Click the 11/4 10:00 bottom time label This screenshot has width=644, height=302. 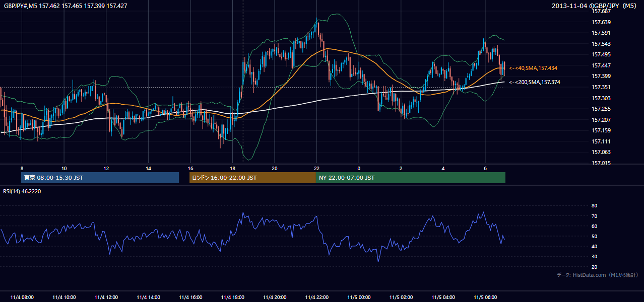(64, 297)
